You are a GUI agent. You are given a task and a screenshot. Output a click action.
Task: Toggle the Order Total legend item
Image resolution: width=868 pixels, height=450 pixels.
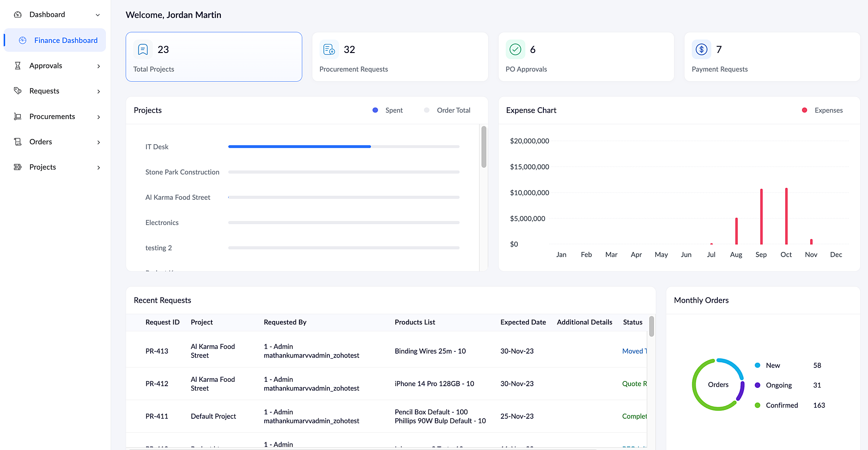pyautogui.click(x=447, y=110)
